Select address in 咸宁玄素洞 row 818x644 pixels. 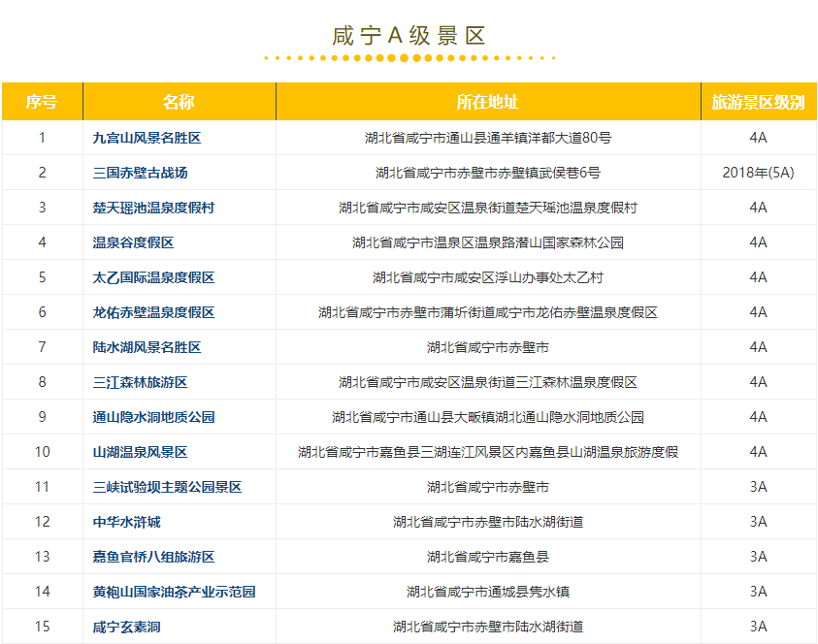tap(488, 627)
